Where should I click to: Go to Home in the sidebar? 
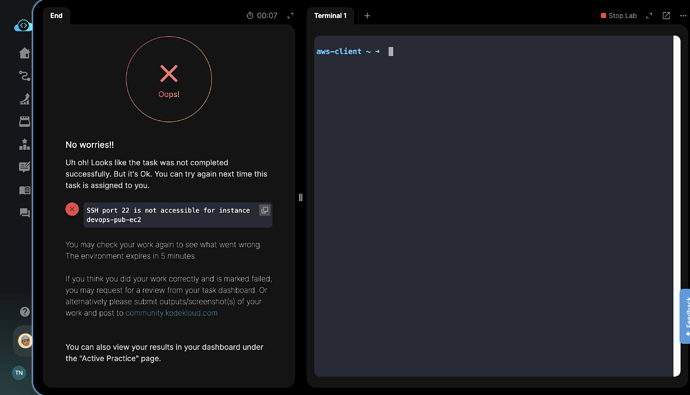[24, 53]
